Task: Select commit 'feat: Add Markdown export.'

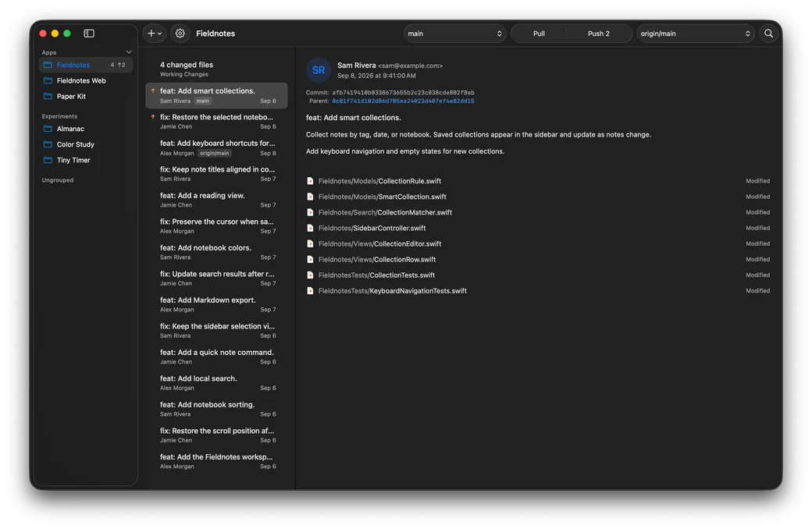Action: click(x=216, y=304)
